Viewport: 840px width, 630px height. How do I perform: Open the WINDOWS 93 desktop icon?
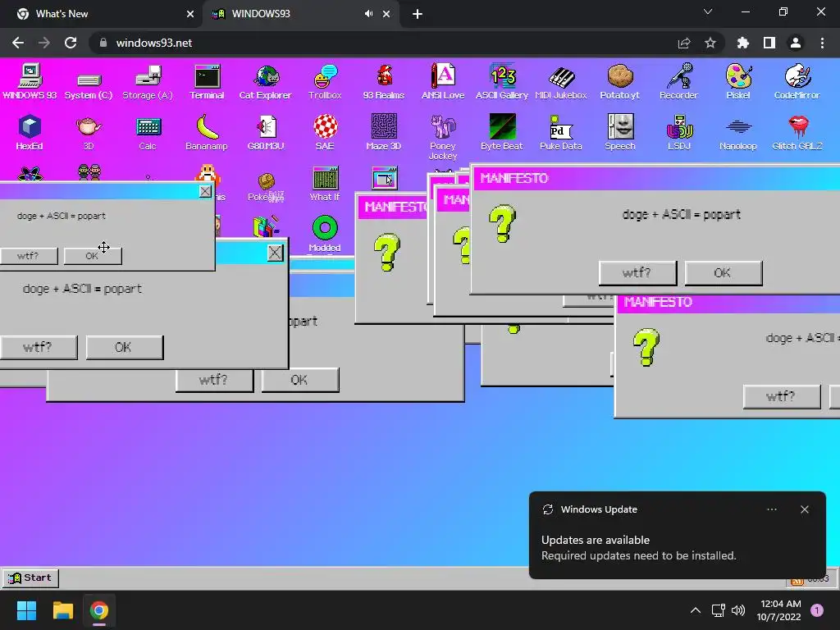[x=30, y=81]
